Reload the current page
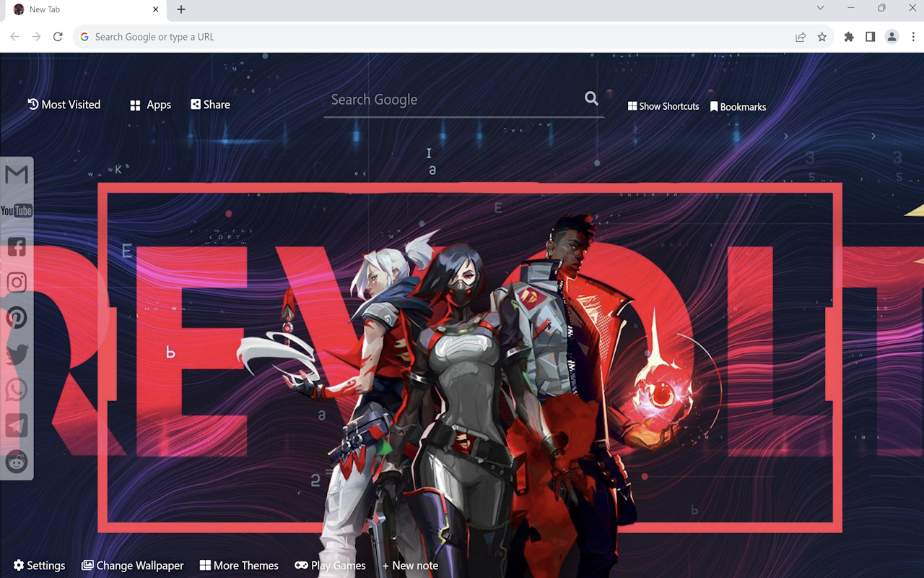The width and height of the screenshot is (924, 578). [58, 37]
